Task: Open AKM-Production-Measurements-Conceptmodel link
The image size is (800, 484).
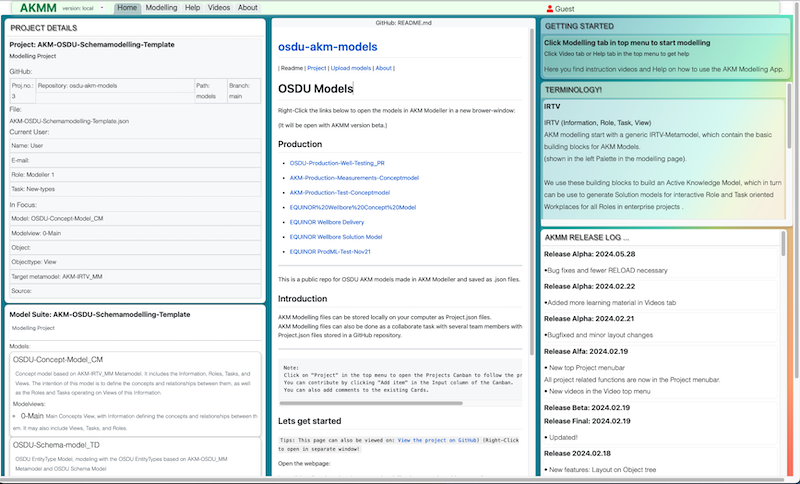Action: click(x=354, y=178)
